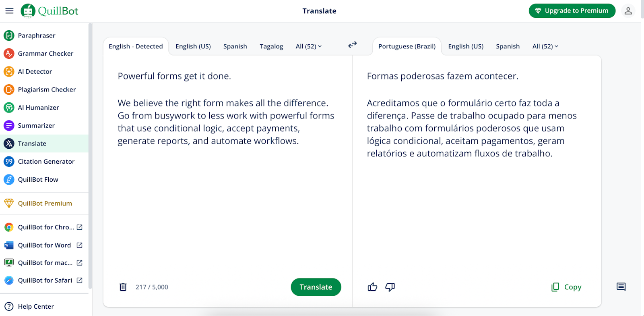The height and width of the screenshot is (316, 644).
Task: Open the feedback comment icon
Action: coord(621,287)
